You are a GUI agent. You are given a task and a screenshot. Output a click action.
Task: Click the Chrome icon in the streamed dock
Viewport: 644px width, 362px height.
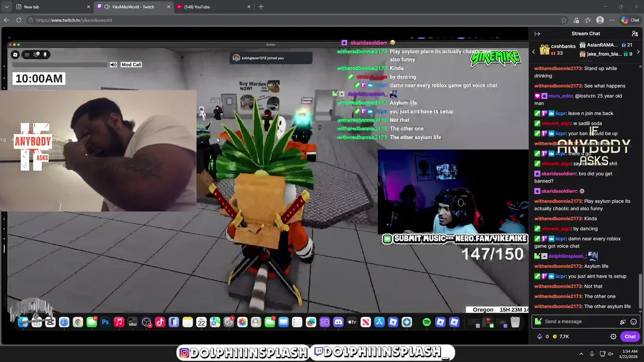point(77,322)
